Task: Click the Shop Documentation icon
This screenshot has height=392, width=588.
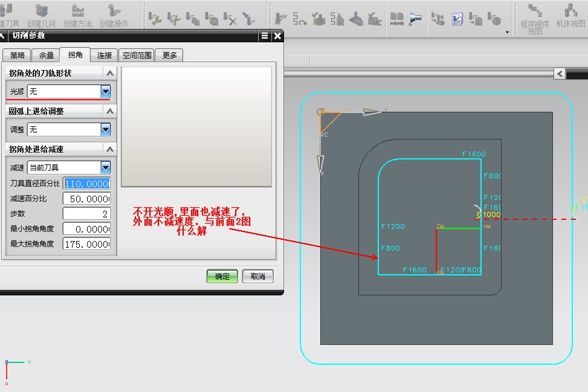Action: (x=476, y=18)
